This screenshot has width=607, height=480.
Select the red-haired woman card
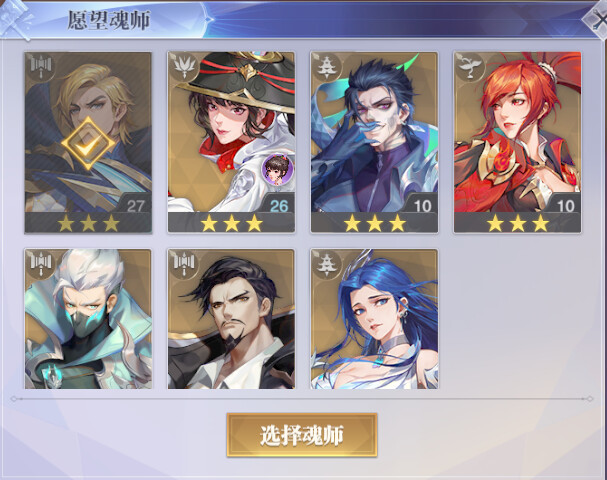pyautogui.click(x=518, y=142)
